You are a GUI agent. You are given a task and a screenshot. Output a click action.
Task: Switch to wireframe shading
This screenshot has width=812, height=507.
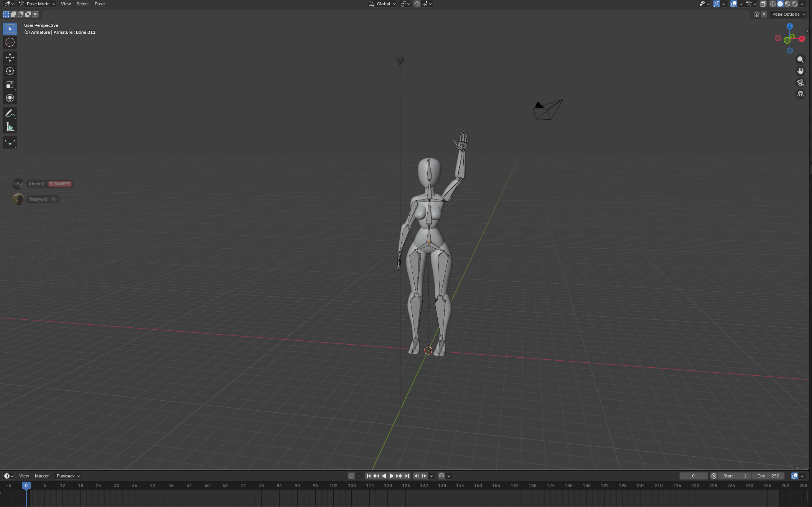point(772,4)
